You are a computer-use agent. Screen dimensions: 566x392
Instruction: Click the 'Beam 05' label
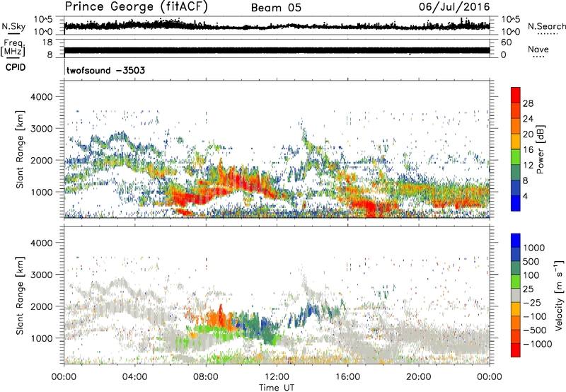tap(276, 8)
